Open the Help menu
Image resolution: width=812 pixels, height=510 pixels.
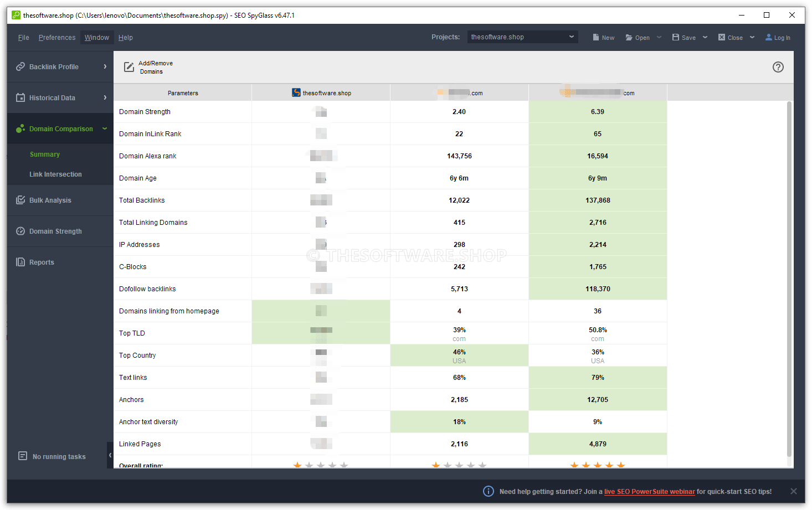point(126,38)
